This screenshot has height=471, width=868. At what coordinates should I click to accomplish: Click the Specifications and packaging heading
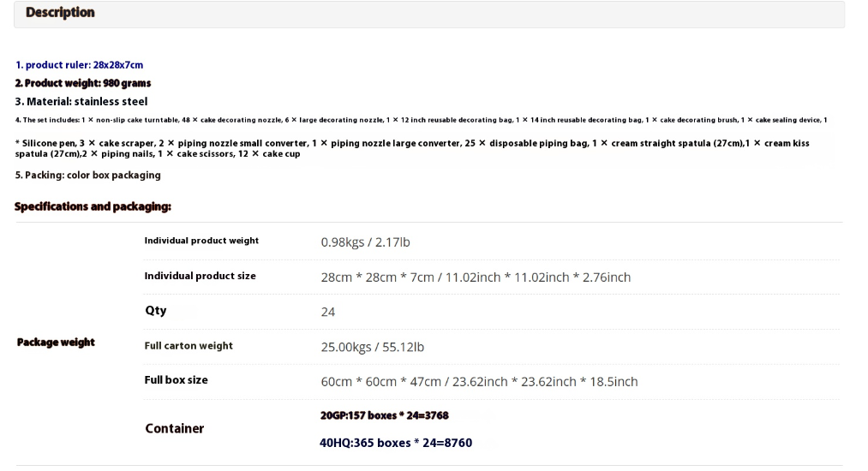click(93, 206)
